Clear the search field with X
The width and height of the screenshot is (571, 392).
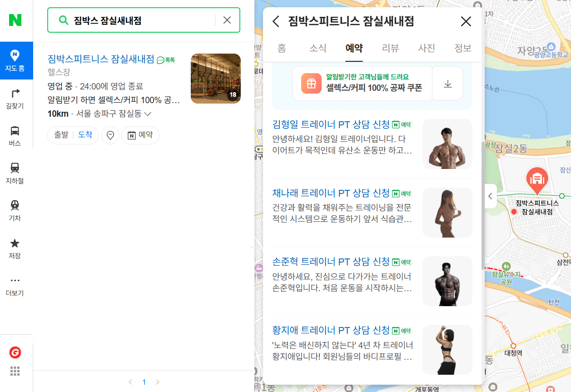tap(227, 20)
